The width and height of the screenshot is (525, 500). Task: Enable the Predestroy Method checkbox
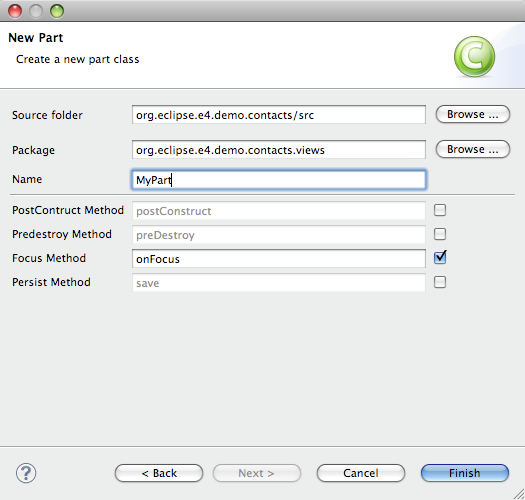[x=440, y=234]
